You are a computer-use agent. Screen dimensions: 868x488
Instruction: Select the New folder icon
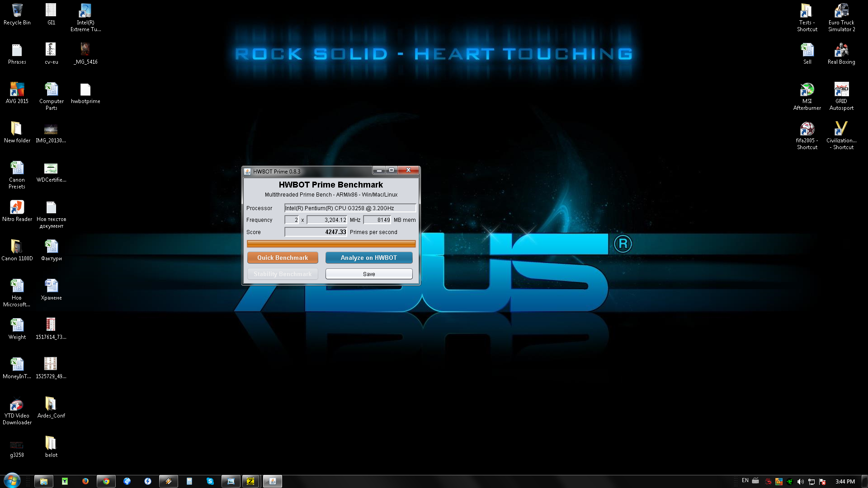click(x=17, y=132)
